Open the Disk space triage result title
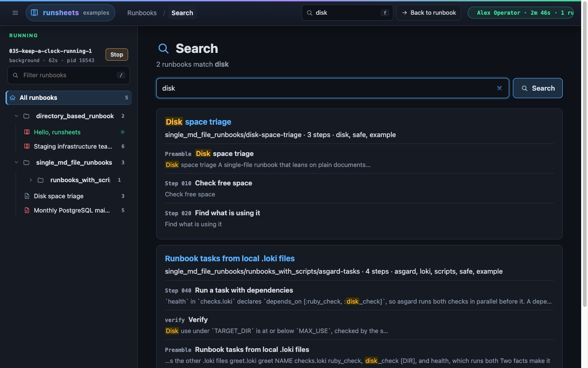 pos(198,122)
